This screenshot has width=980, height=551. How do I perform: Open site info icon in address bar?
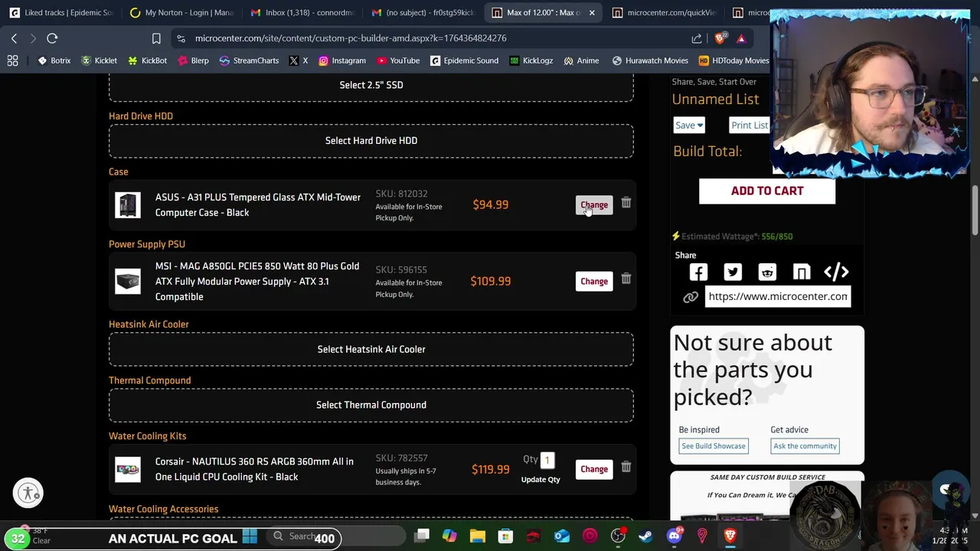tap(181, 38)
